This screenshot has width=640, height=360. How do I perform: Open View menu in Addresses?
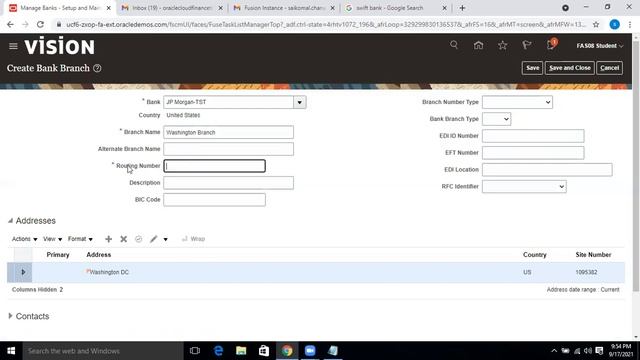[x=52, y=239]
